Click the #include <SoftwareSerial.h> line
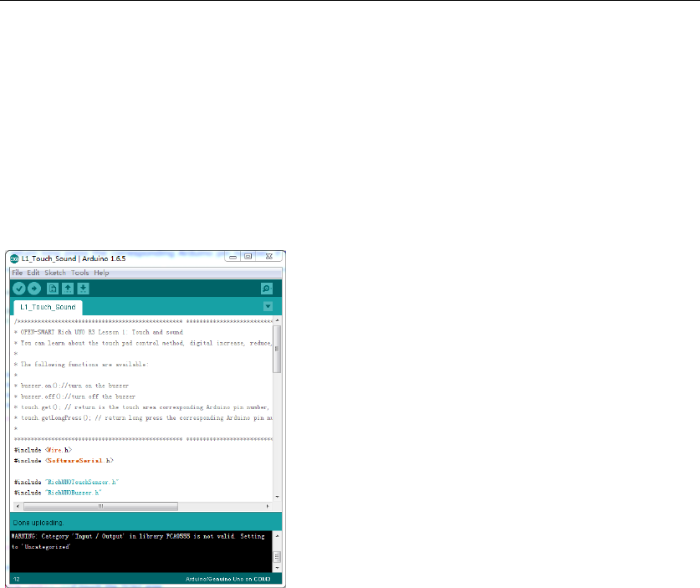Screen dimensions: 700x588 tap(64, 461)
